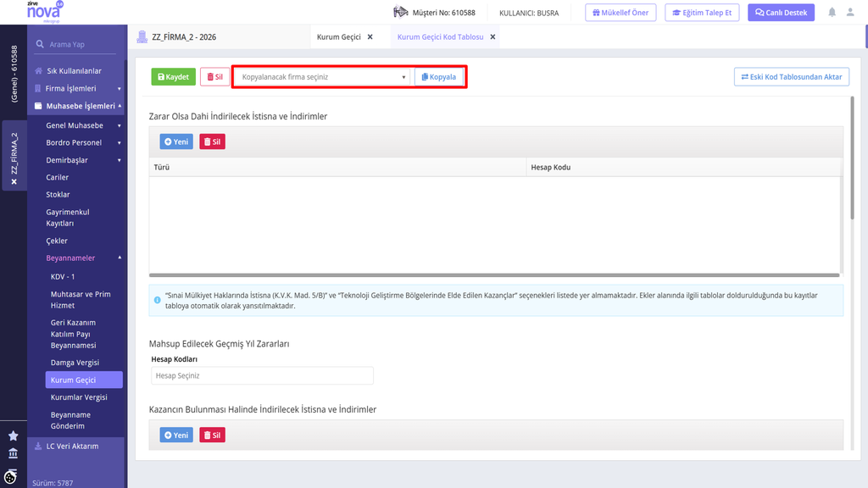Screen dimensions: 868x488
Task: Click the sidebar search magnifier icon
Action: tap(40, 44)
